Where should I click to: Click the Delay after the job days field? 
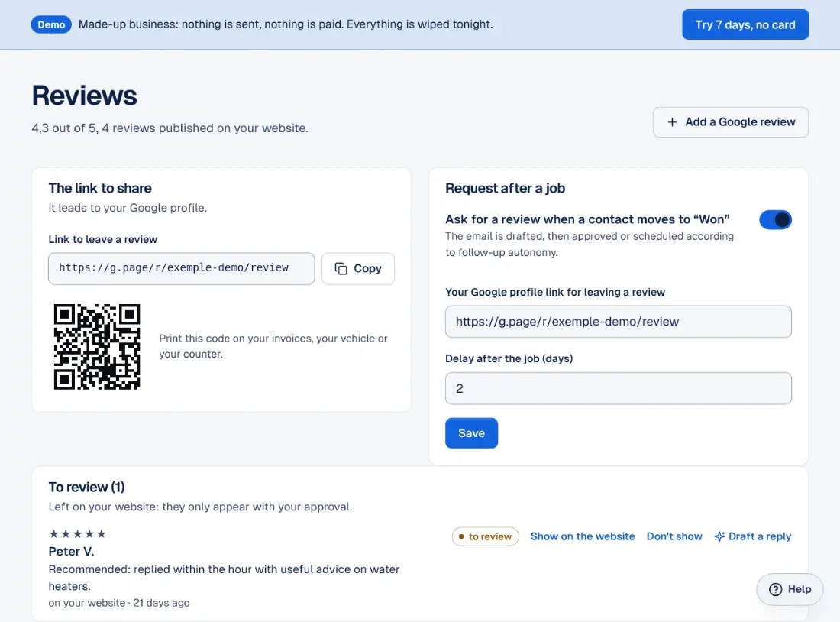click(x=619, y=388)
